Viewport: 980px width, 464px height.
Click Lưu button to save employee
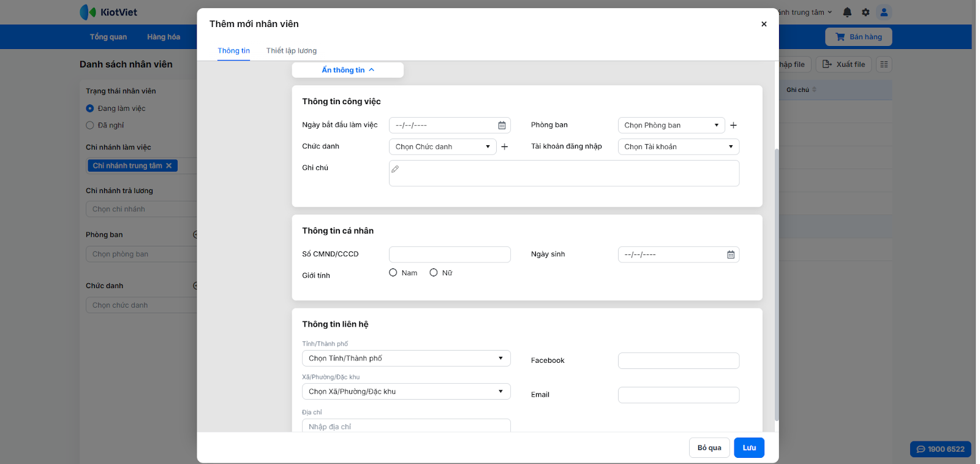pos(749,448)
